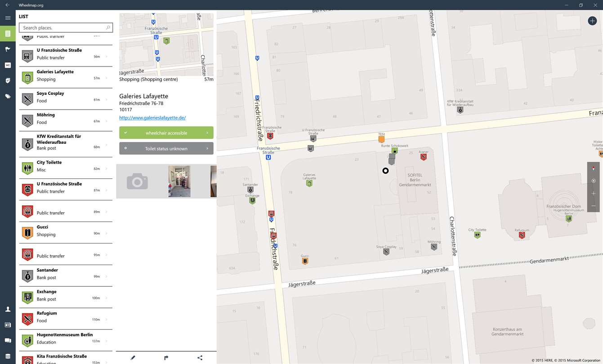The image size is (603, 364).
Task: Open the small preview map in the details pane
Action: pyautogui.click(x=166, y=44)
